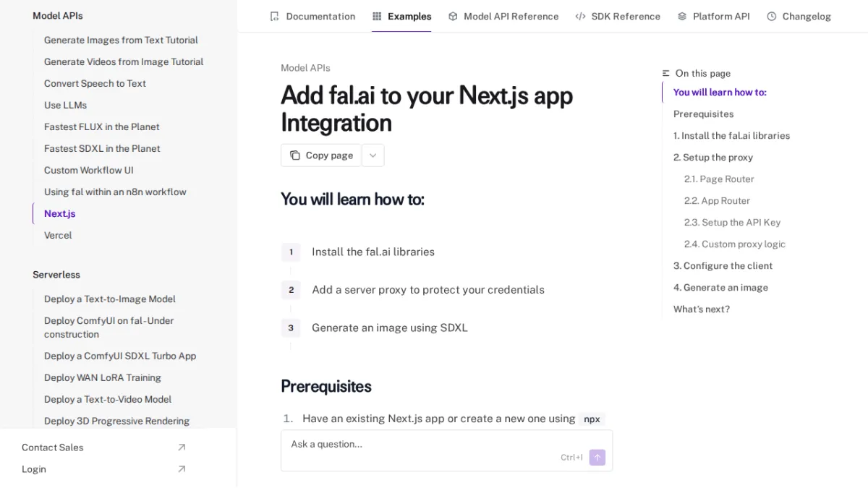868x488 pixels.
Task: Open Deploy ComfyUI on fal-Under construction
Action: click(109, 328)
